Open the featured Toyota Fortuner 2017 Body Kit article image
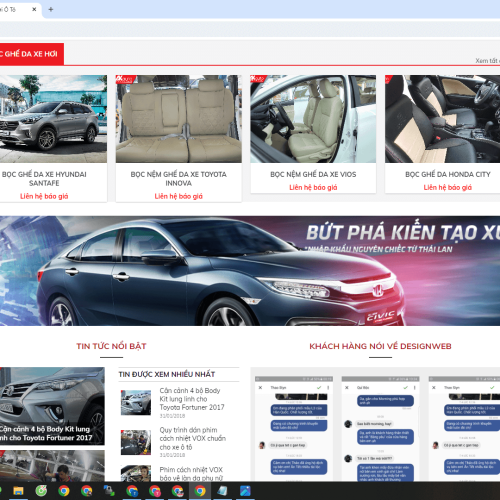Screen dimensions: 500x500 click(x=52, y=406)
